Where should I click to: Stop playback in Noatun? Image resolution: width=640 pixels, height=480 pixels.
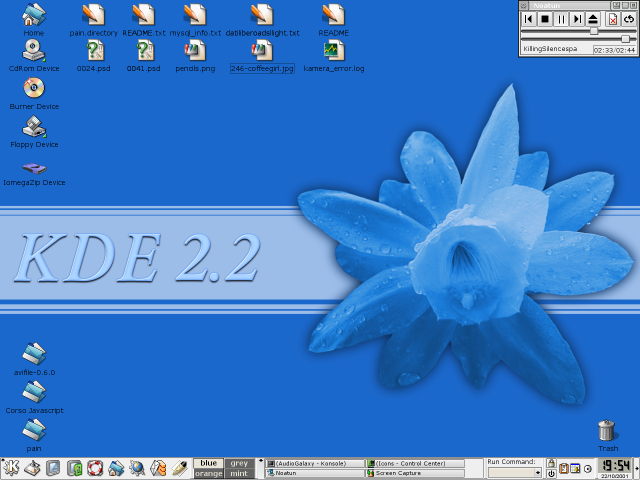point(545,19)
